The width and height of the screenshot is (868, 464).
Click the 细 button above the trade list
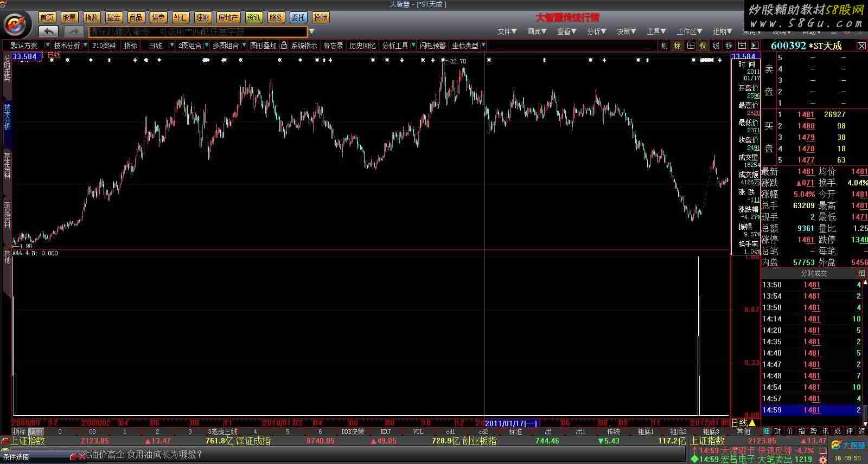tap(861, 274)
